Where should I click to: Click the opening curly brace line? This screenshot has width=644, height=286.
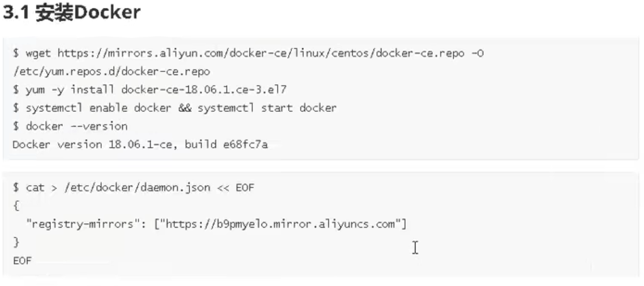[16, 206]
